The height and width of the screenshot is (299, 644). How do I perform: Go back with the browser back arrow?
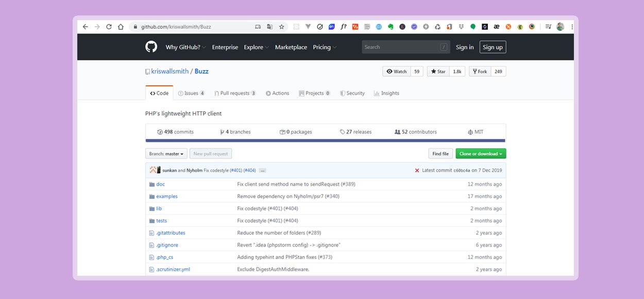tap(85, 27)
